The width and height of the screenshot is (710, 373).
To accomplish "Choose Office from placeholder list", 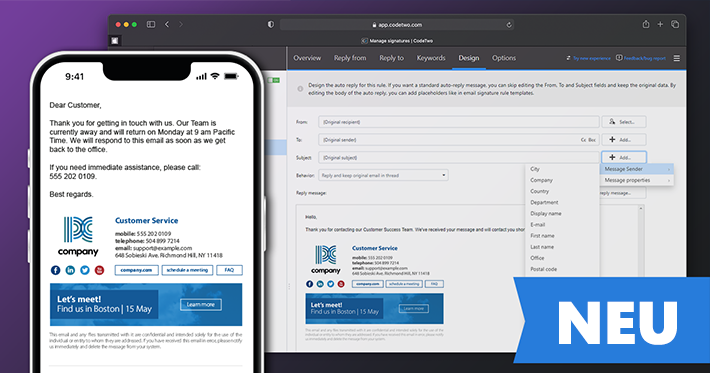I will tap(537, 258).
